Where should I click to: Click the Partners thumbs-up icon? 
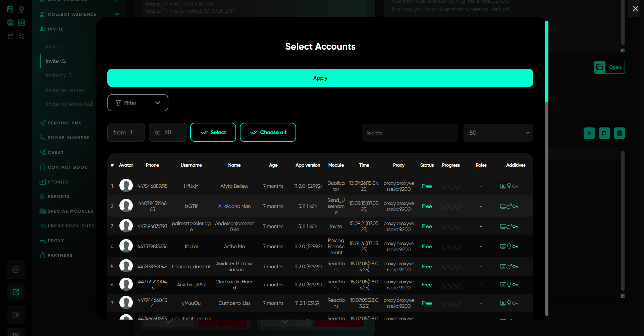[43, 256]
